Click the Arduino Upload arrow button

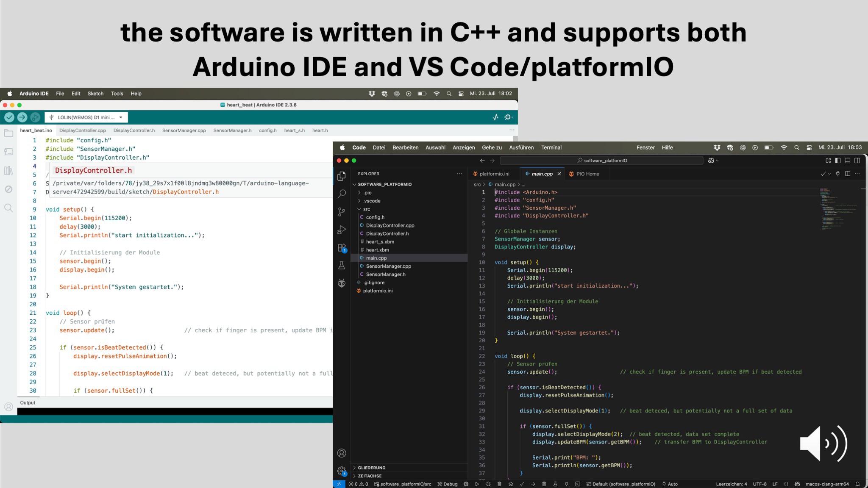(22, 117)
